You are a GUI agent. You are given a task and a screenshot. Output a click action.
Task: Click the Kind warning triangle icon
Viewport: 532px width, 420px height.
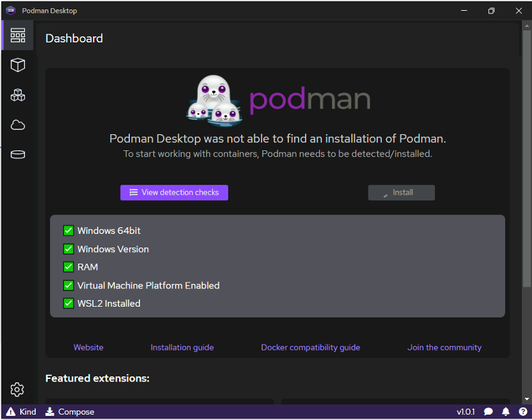11,412
